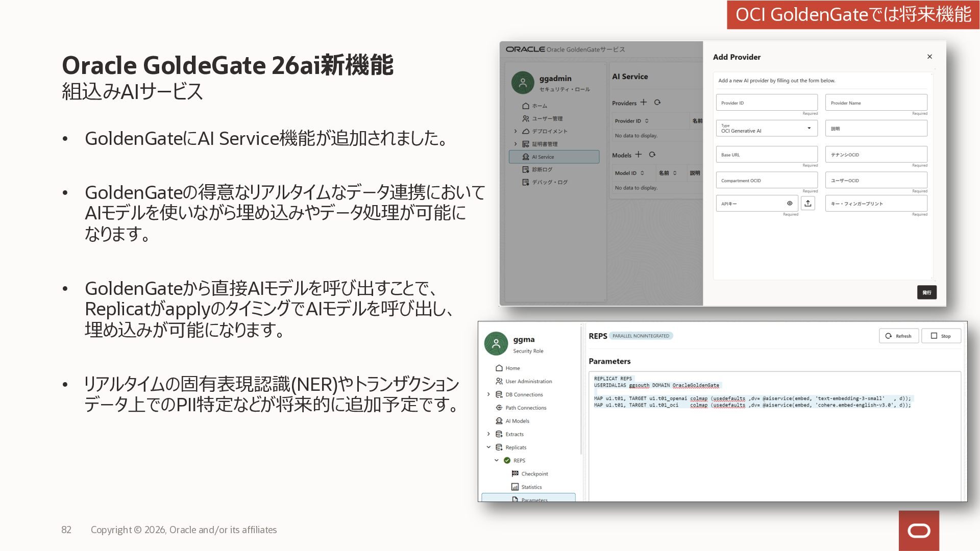Click the Provider ID input field
The image size is (980, 551).
[x=766, y=103]
